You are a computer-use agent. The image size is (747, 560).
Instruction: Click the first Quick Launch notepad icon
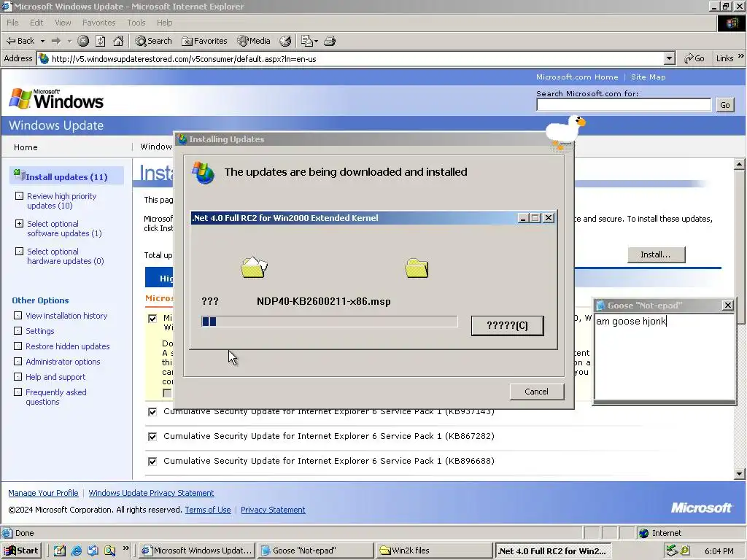click(60, 551)
